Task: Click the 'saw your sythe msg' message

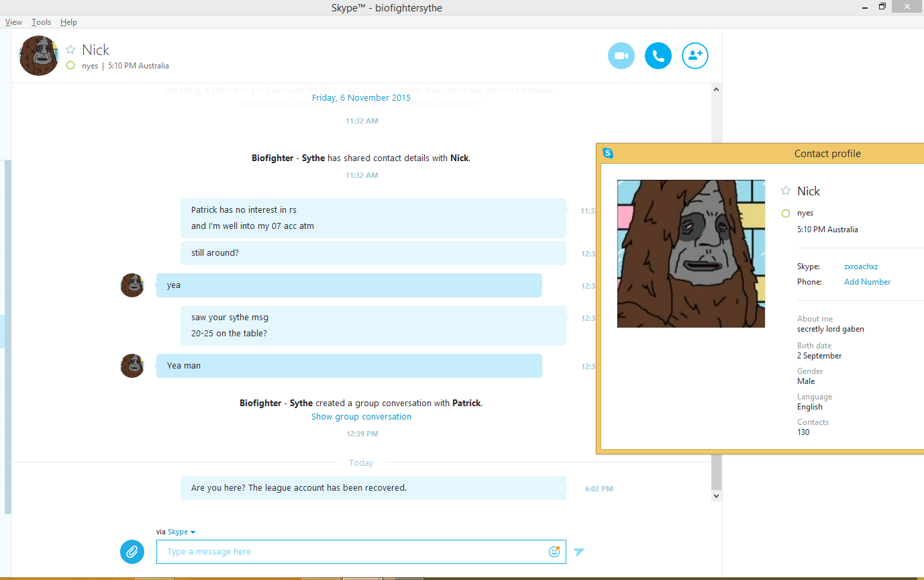Action: click(x=229, y=318)
